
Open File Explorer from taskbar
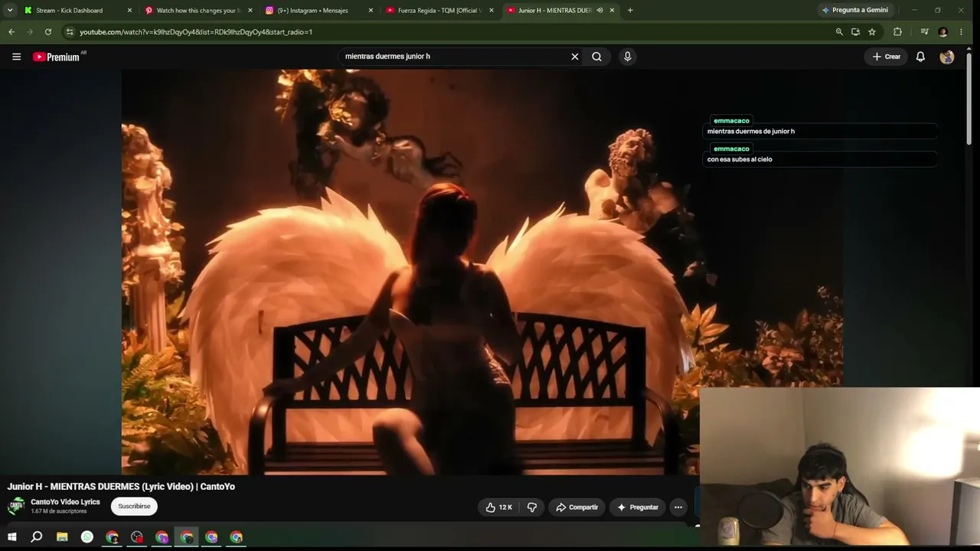tap(62, 537)
